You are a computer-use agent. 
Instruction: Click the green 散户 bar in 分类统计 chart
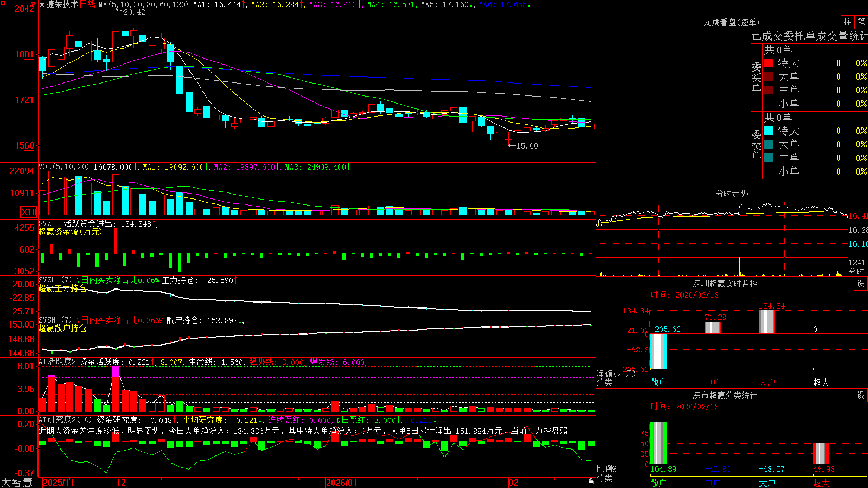tap(659, 443)
